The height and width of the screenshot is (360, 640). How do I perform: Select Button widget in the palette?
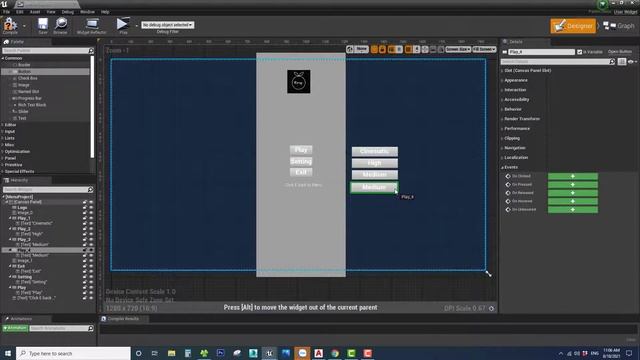tap(24, 71)
